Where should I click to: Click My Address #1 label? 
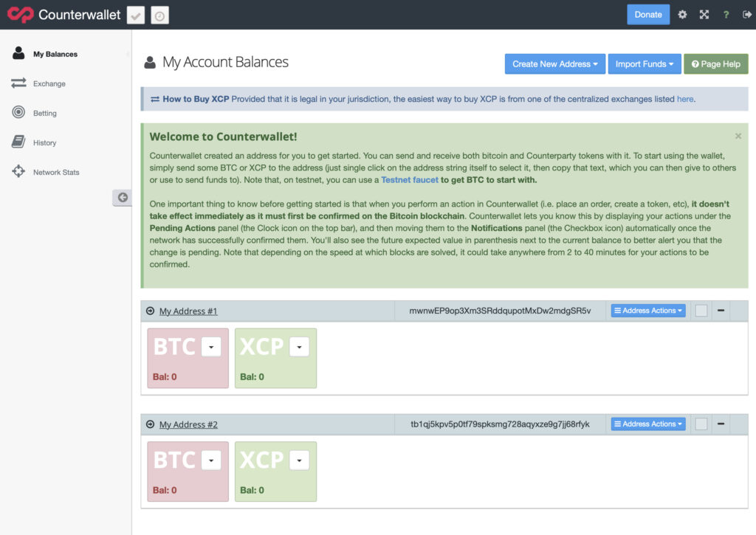(x=188, y=311)
